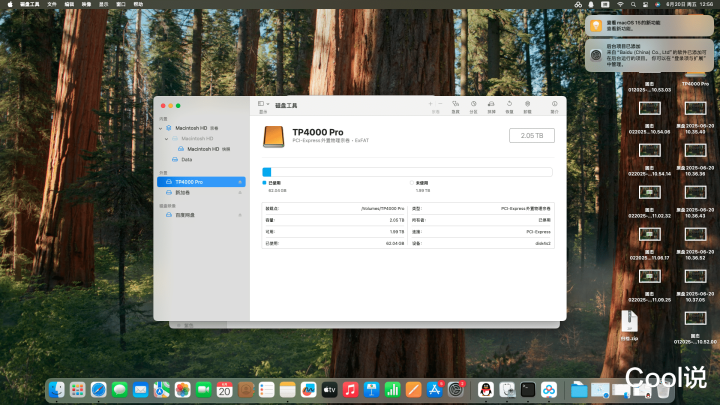
Task: Open the 帮助 menu in menu bar
Action: tap(138, 4)
